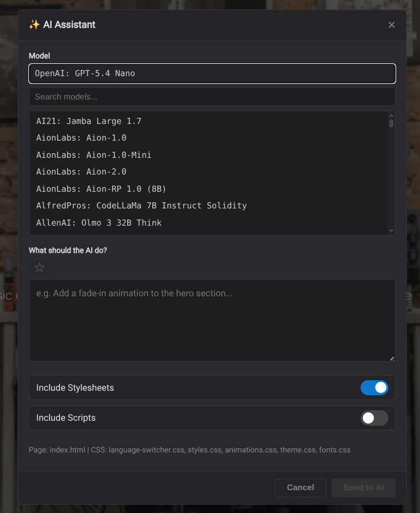420x513 pixels.
Task: Close the AI Assistant dialog
Action: (391, 25)
